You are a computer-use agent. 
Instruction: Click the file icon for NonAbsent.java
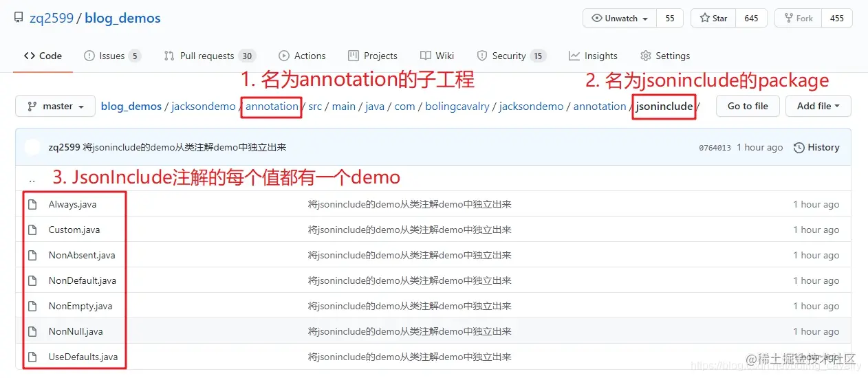tap(32, 255)
